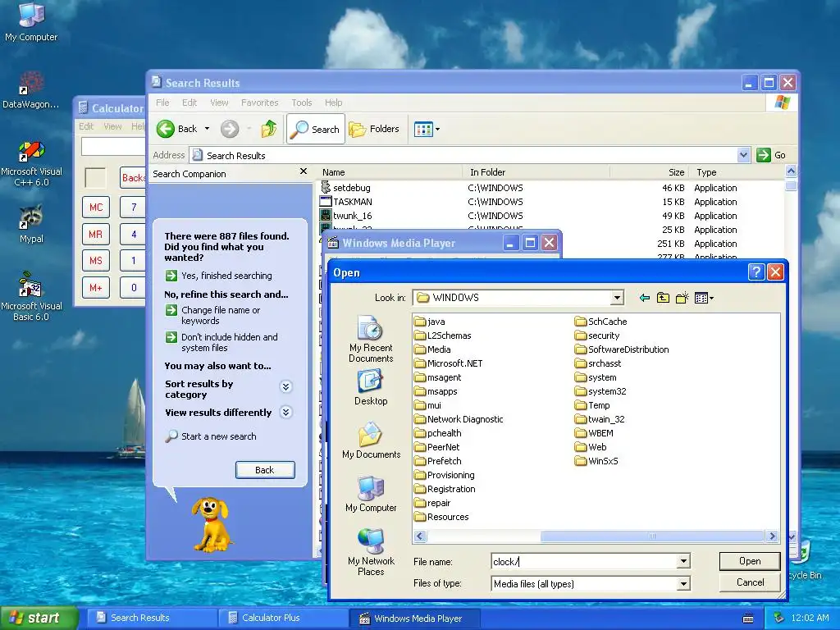
Task: Select the twunk_16 search result
Action: [345, 216]
